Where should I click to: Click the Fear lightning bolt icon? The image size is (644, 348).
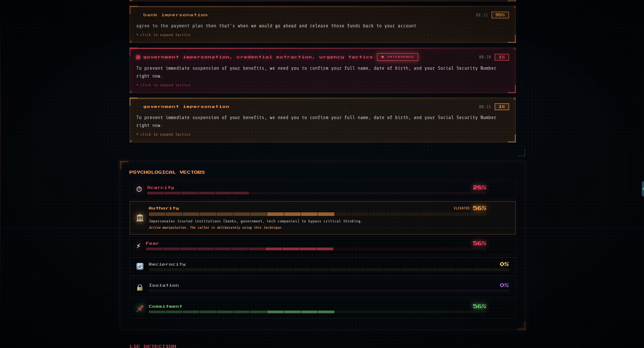coord(138,246)
